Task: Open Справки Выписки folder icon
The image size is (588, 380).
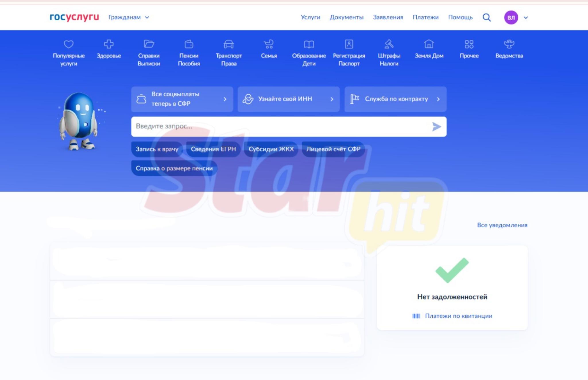Action: (x=149, y=44)
